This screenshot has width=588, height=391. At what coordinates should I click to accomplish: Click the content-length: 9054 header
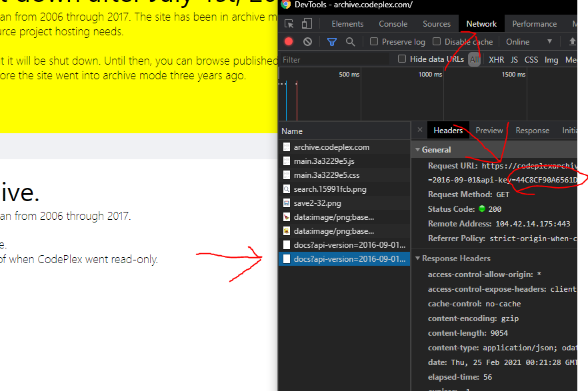click(x=467, y=333)
